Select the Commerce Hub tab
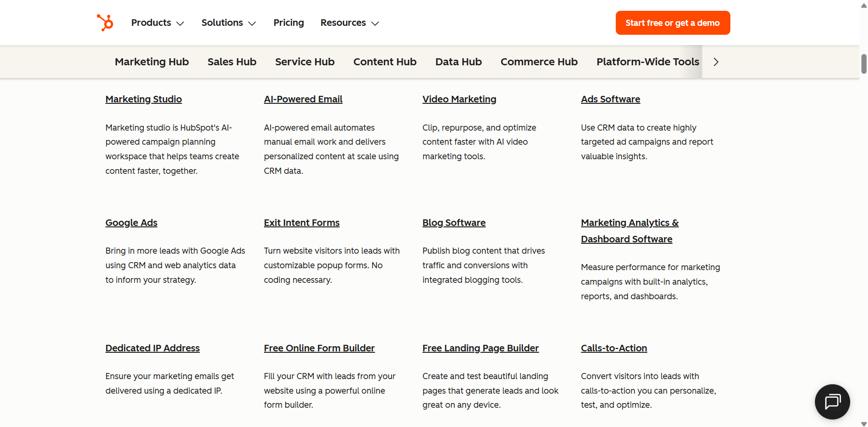 click(x=539, y=62)
